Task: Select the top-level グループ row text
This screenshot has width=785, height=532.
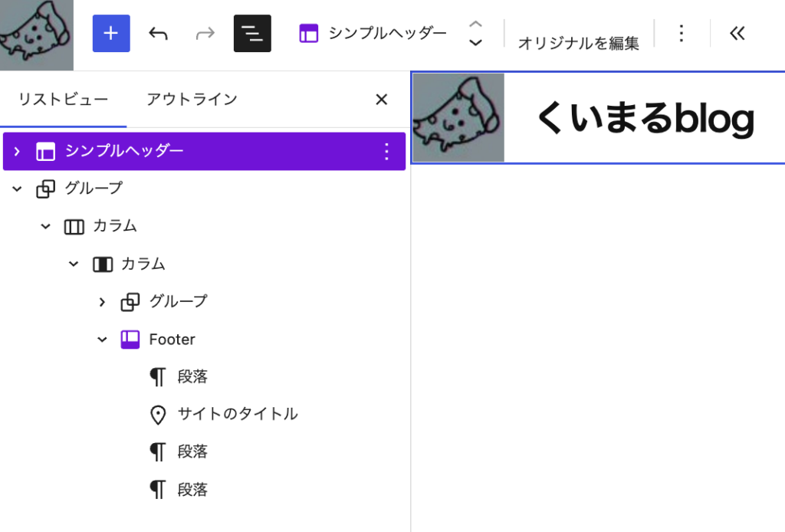Action: pyautogui.click(x=94, y=188)
